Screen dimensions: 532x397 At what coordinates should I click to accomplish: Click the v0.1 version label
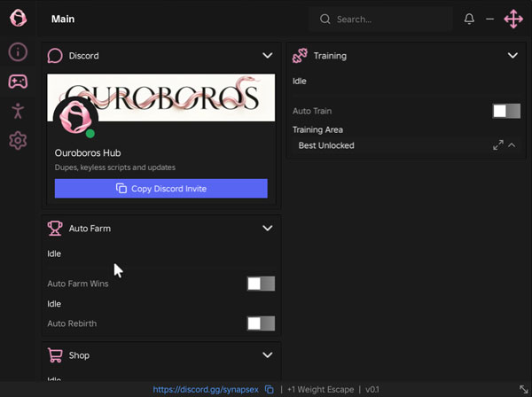(x=372, y=390)
